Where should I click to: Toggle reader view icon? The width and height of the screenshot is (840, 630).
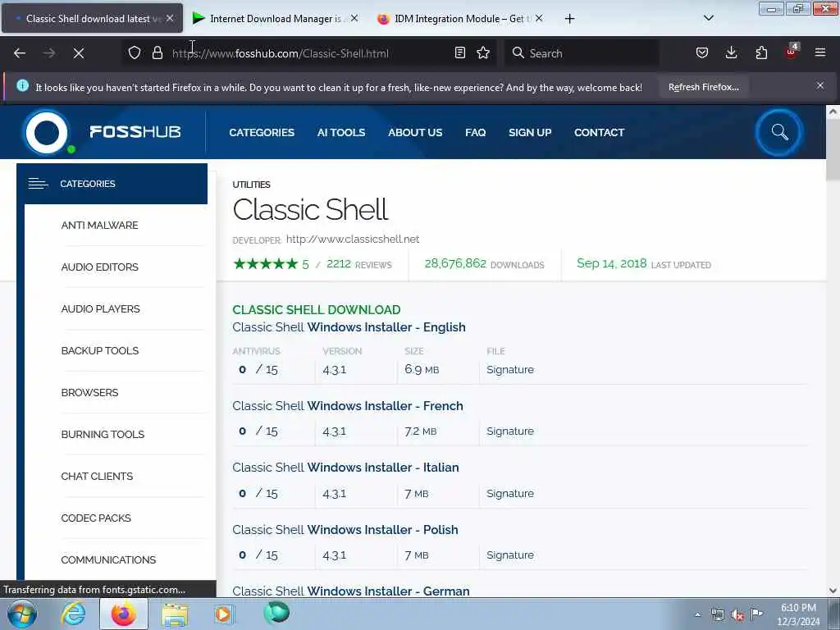click(x=459, y=53)
